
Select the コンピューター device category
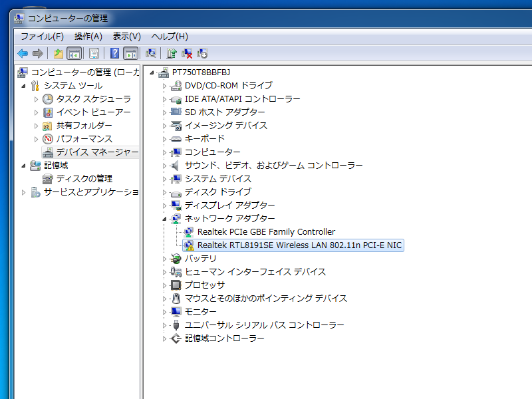click(212, 152)
